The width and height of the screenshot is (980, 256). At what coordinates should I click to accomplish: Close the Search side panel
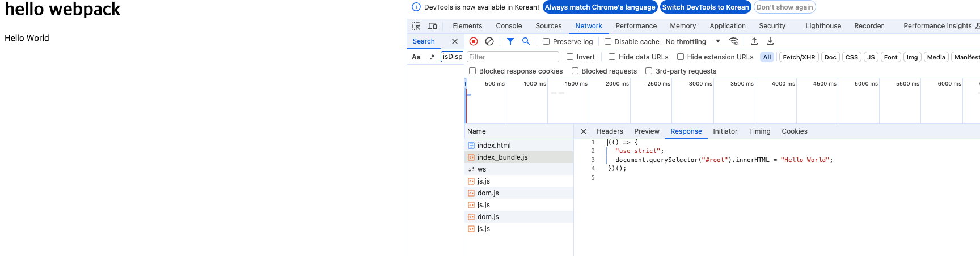coord(455,41)
